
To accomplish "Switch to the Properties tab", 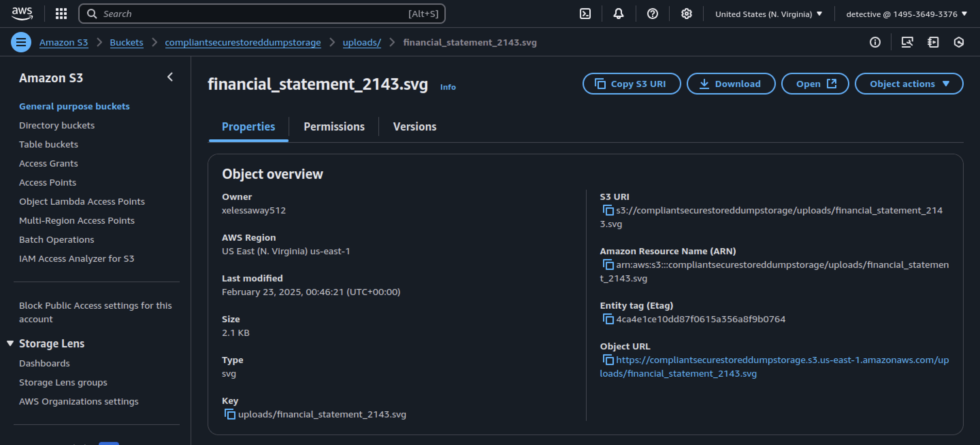I will tap(248, 126).
